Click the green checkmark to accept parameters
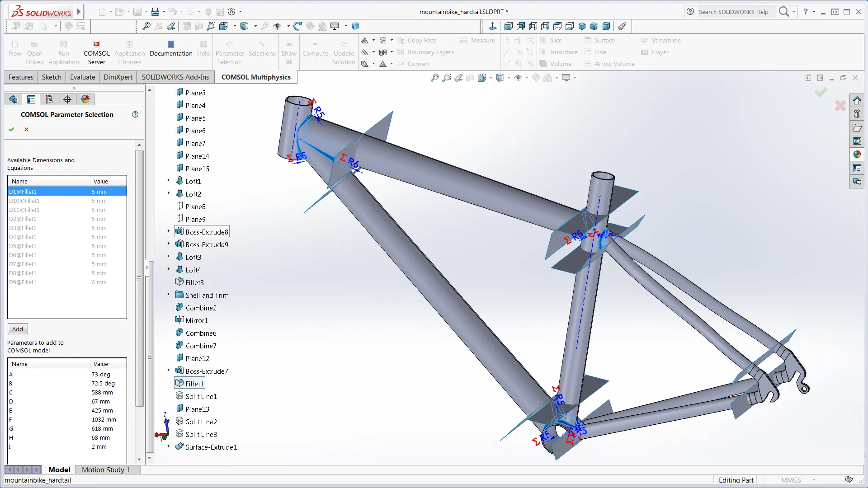Image resolution: width=868 pixels, height=488 pixels. point(11,130)
